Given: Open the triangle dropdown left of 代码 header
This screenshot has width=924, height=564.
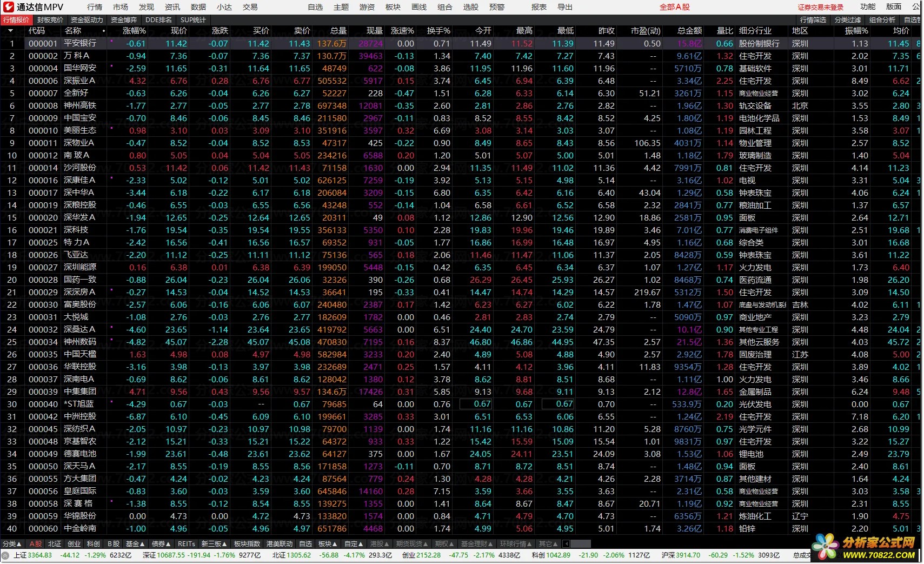Looking at the screenshot, I should coord(10,31).
